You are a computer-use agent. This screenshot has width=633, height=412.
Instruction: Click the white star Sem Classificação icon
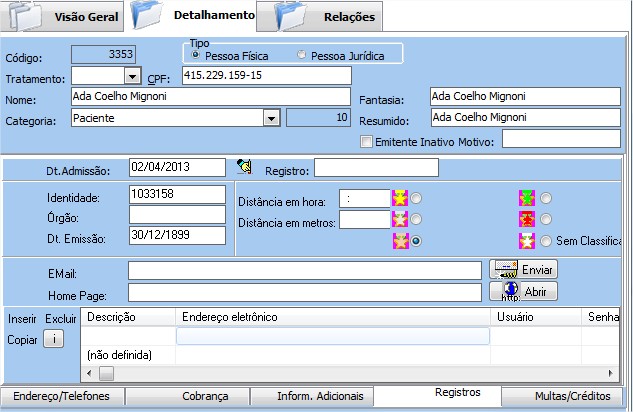pyautogui.click(x=526, y=241)
